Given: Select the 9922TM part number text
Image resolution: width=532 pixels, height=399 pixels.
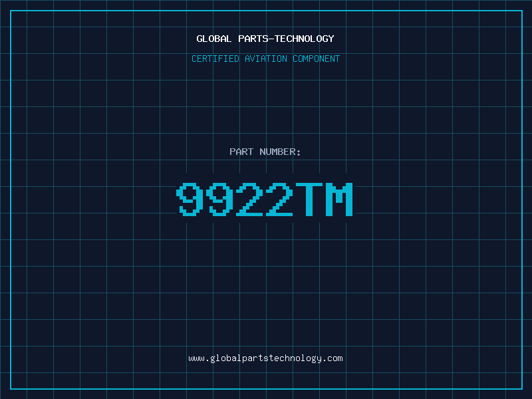Looking at the screenshot, I should pyautogui.click(x=265, y=199).
